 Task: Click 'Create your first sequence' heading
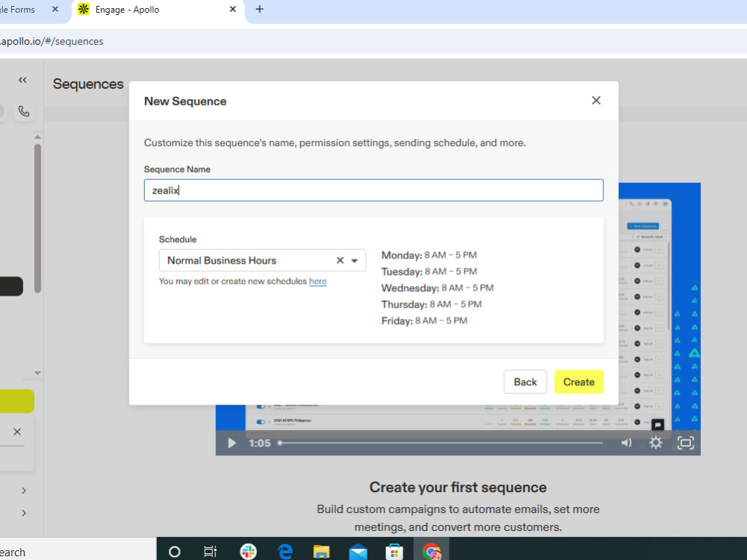[458, 487]
